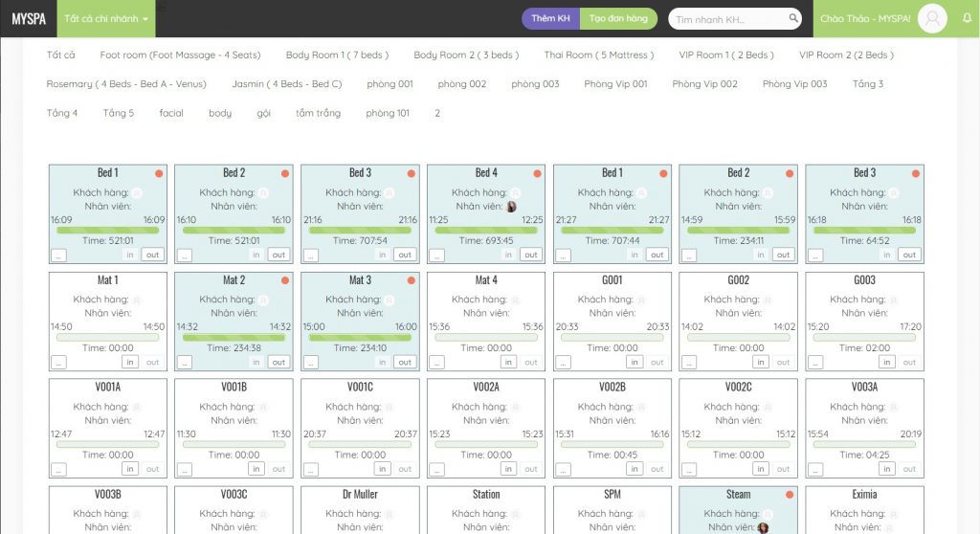This screenshot has width=980, height=534.
Task: Click red status dot on Mat 3
Action: point(412,280)
